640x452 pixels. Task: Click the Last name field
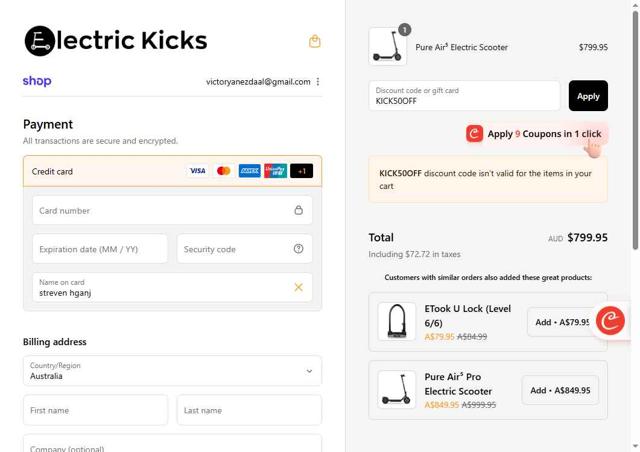point(249,410)
